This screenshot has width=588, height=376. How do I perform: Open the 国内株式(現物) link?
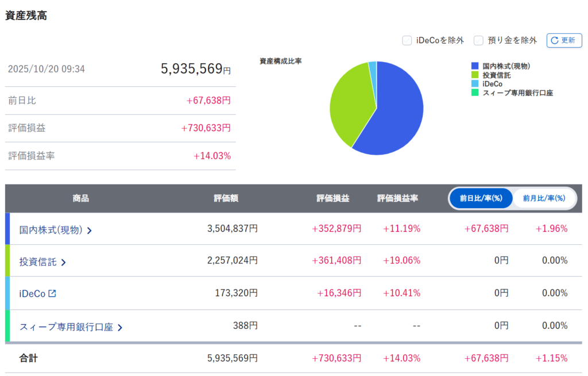click(51, 230)
